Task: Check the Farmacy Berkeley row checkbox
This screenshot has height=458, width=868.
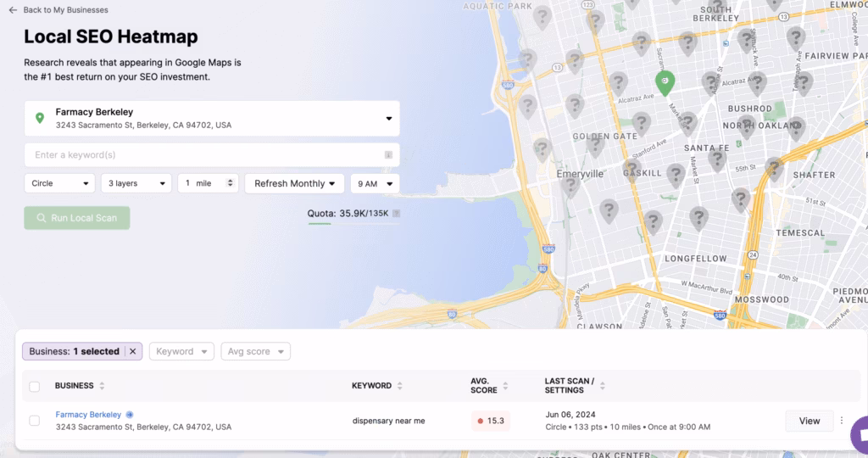Action: pyautogui.click(x=35, y=421)
